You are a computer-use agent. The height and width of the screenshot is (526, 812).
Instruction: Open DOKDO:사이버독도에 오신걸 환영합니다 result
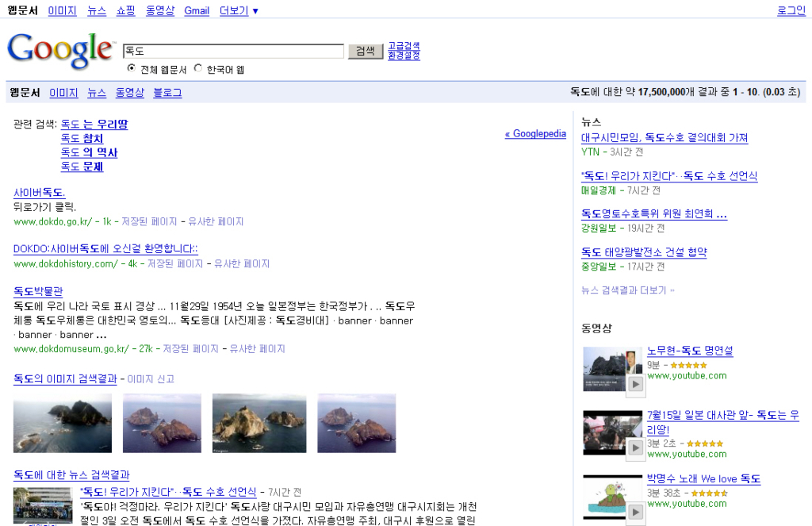click(x=105, y=249)
